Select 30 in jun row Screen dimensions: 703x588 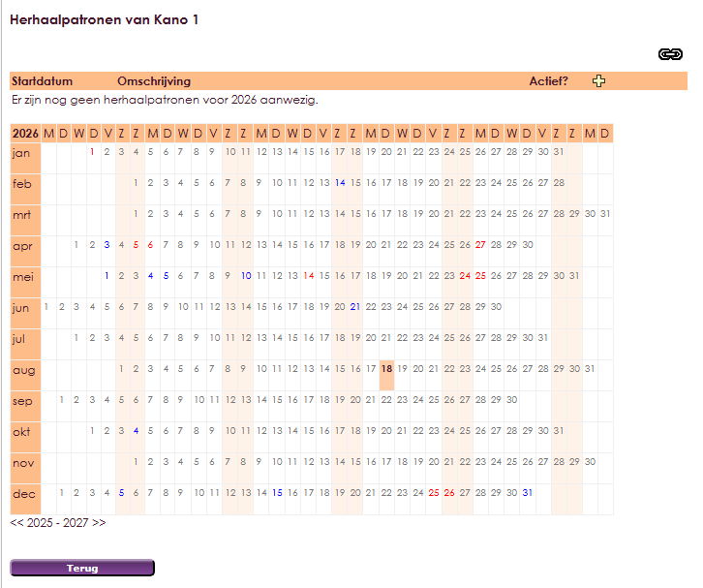click(496, 307)
